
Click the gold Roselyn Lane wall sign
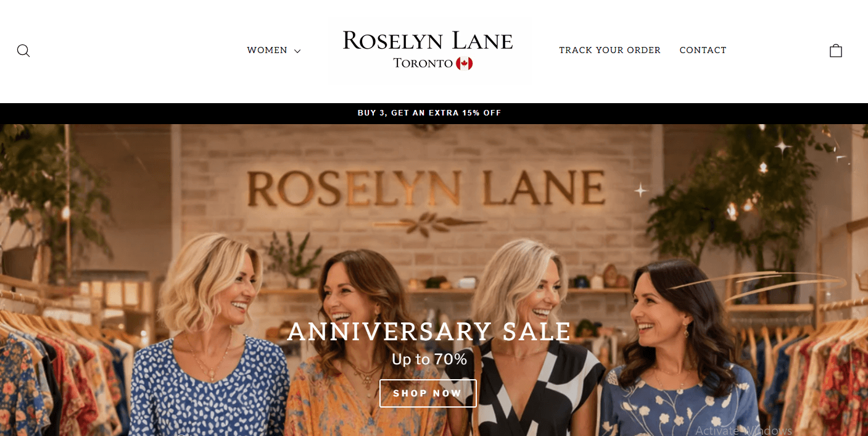point(426,189)
